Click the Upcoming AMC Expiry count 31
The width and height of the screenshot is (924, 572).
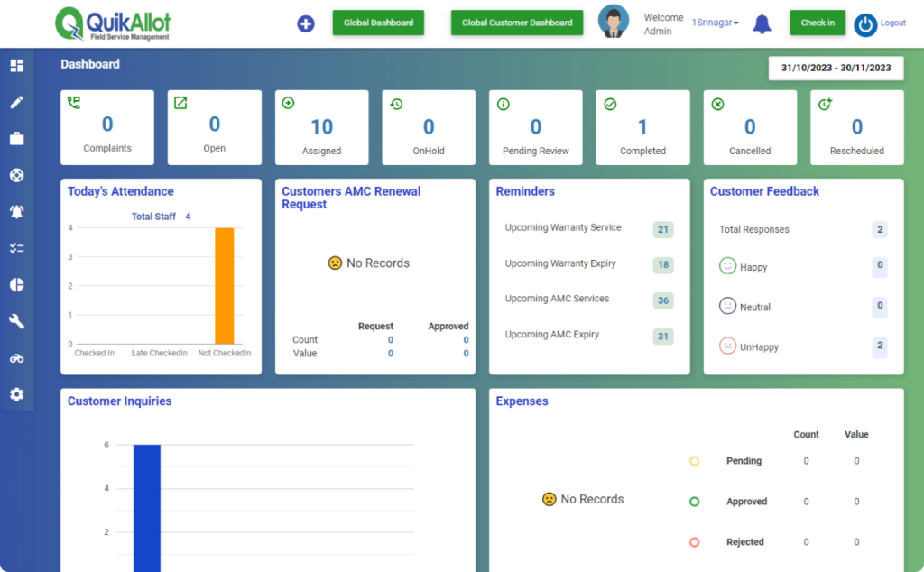[x=663, y=337]
